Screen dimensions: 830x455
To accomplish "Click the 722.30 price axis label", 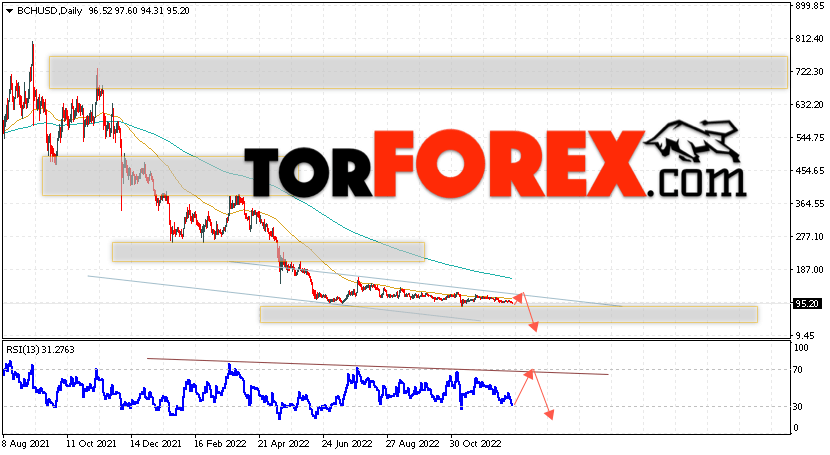I will point(809,71).
